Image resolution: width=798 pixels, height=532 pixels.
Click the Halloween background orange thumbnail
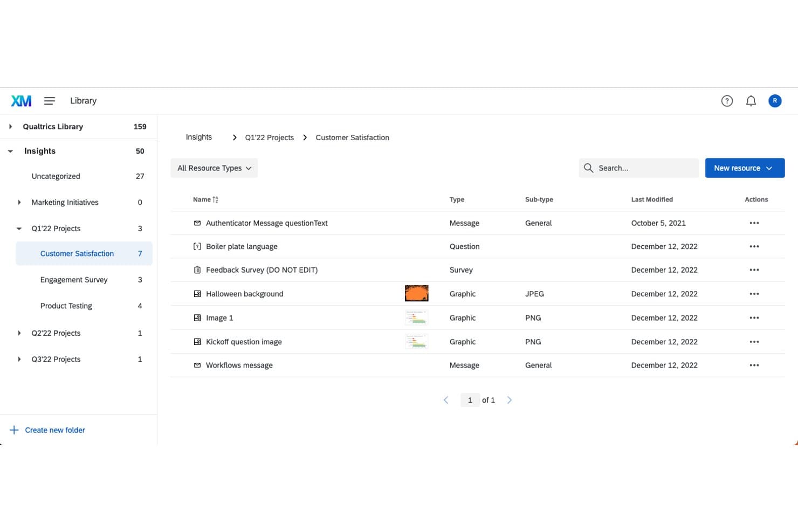pyautogui.click(x=416, y=294)
